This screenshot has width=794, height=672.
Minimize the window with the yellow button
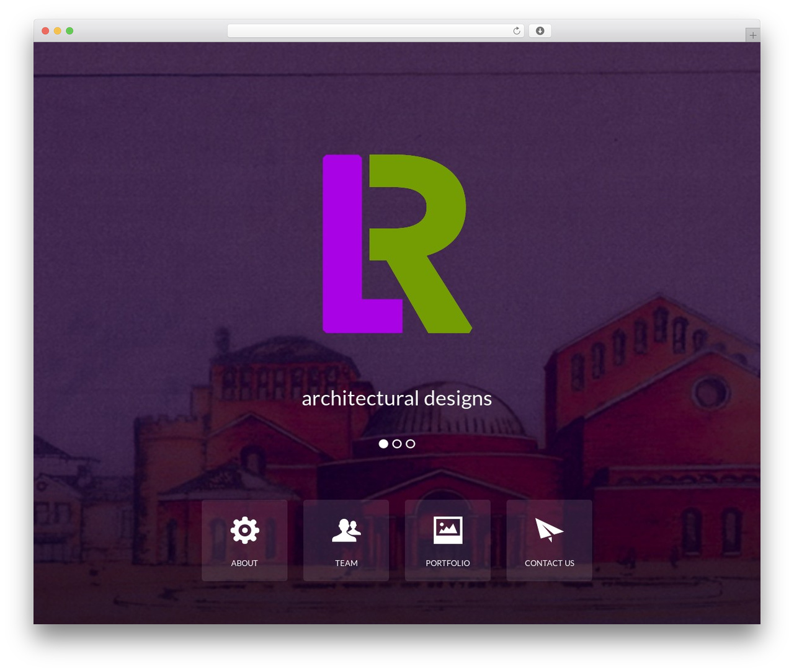58,31
